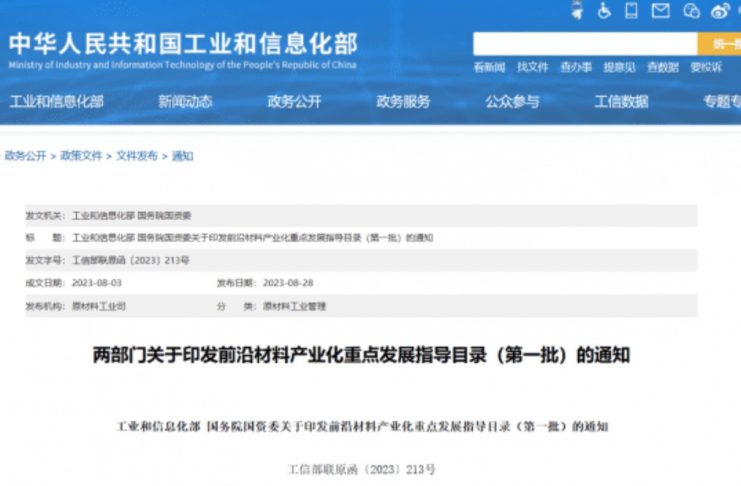Click the 分类 value 原材料工业管理
This screenshot has width=741, height=486.
(294, 306)
